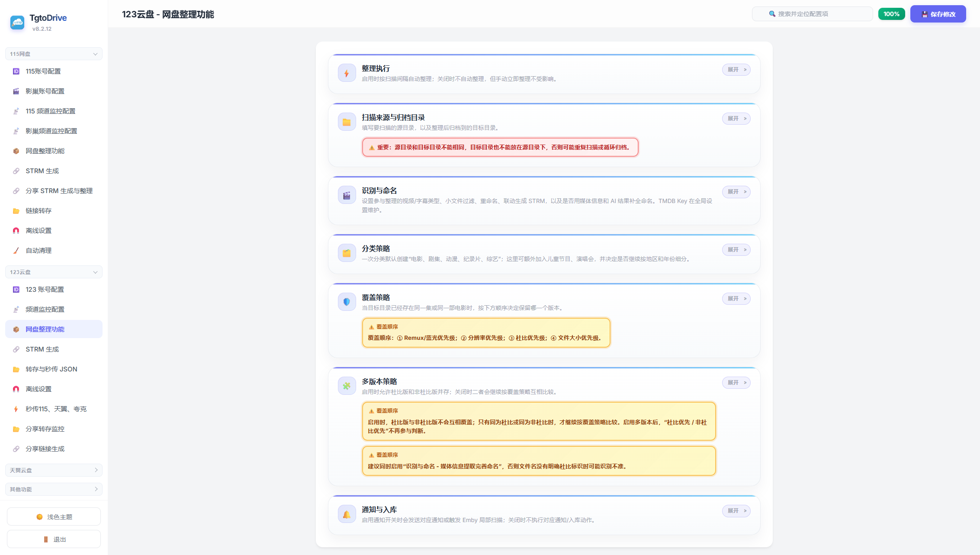980x555 pixels.
Task: Click the red 重要 source directory warning
Action: [500, 147]
